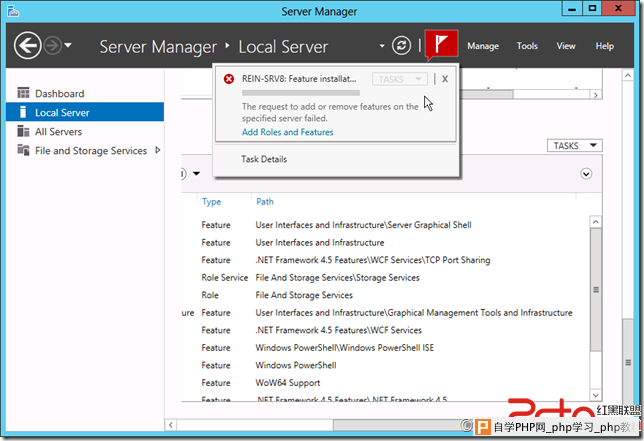The image size is (644, 441).
Task: Select File and Storage Services
Action: (x=85, y=150)
